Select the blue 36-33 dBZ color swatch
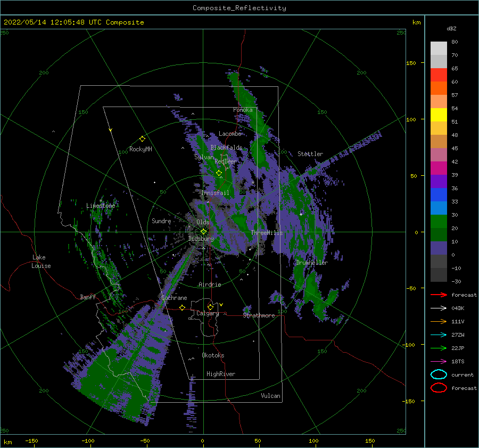 [x=439, y=194]
